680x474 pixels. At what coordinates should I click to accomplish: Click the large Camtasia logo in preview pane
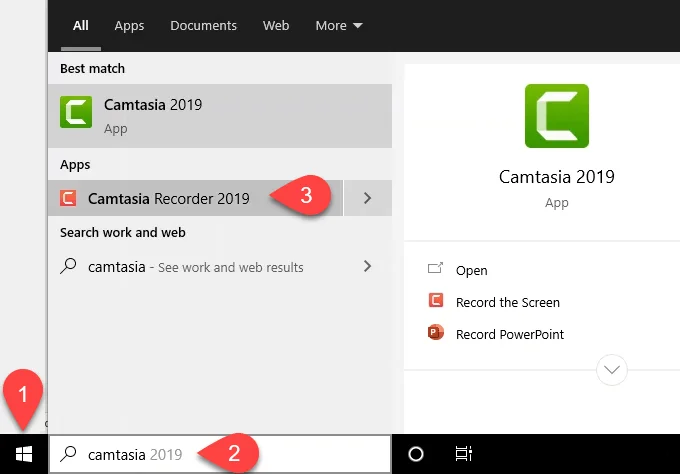point(556,116)
